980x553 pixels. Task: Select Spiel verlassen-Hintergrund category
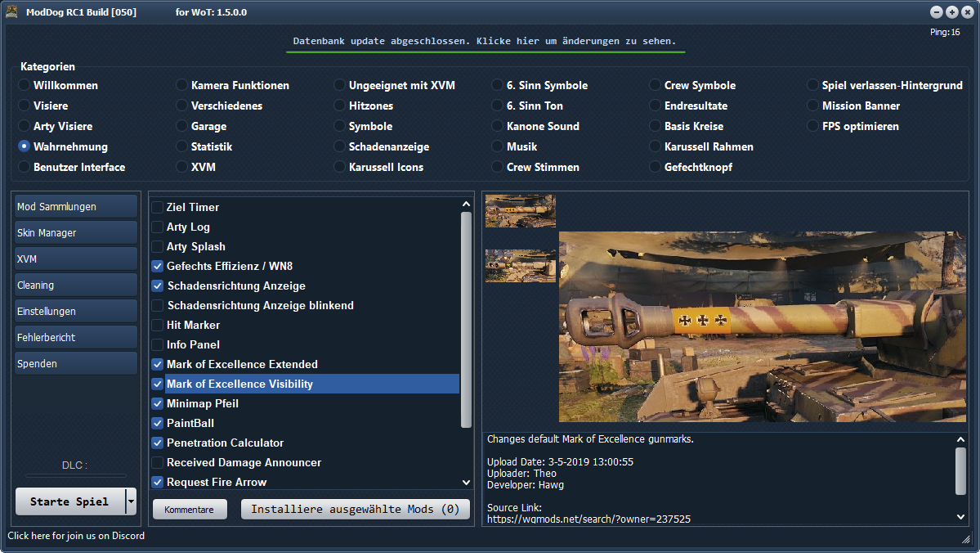click(x=812, y=85)
